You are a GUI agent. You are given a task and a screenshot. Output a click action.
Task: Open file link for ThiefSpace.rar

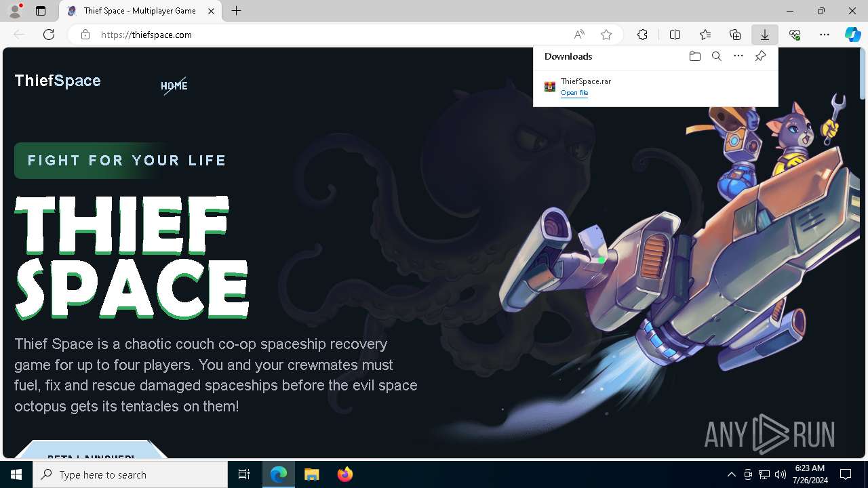574,93
